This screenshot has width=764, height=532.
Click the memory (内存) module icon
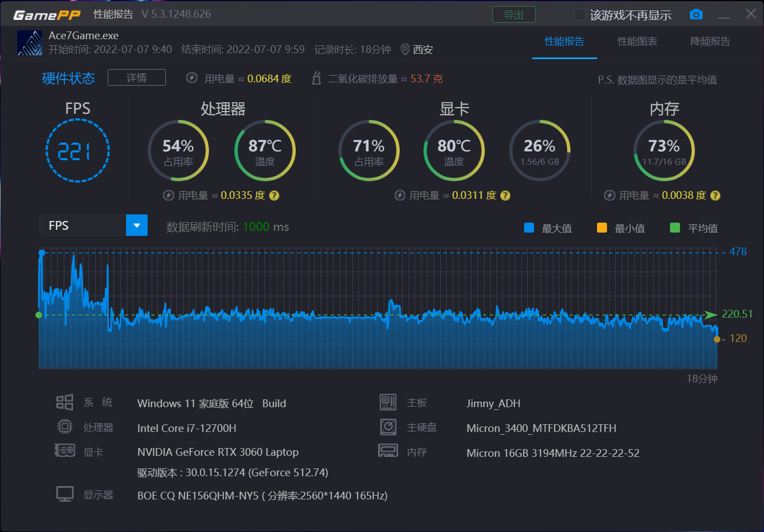tap(388, 451)
